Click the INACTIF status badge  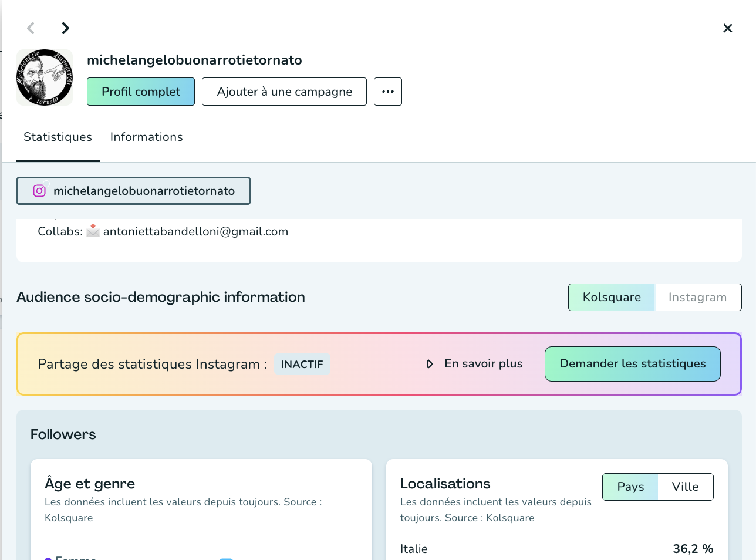(302, 364)
